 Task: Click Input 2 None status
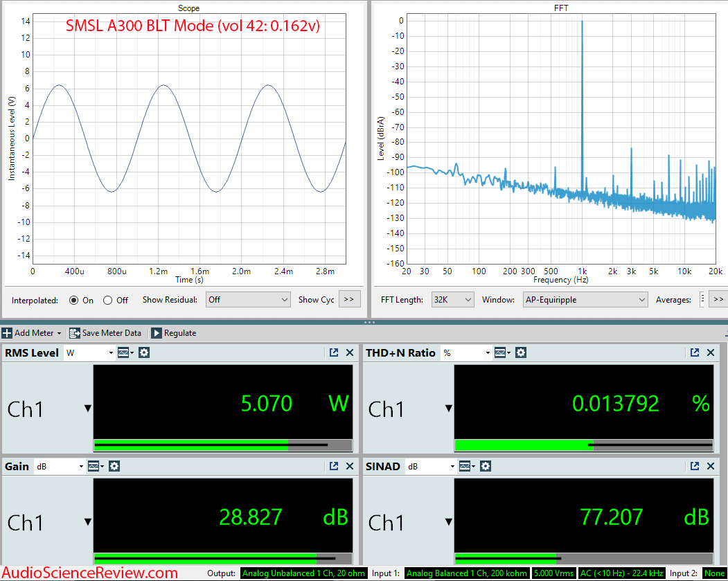[714, 573]
